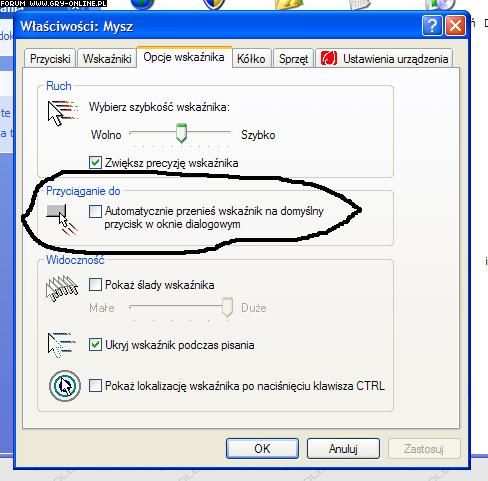Click the pointer speed slider handle
Viewport: 488px width, 481px height.
[x=181, y=133]
